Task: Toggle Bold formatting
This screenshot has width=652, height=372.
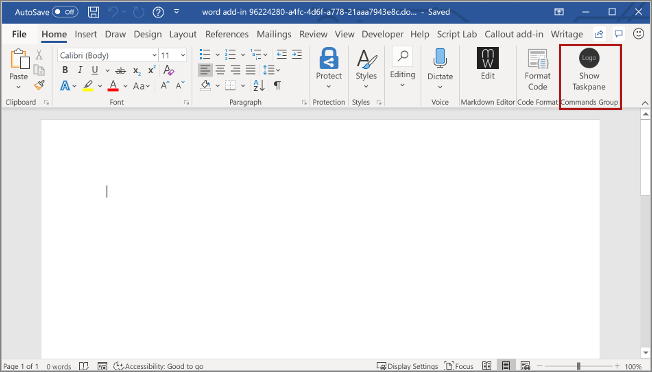Action: (65, 70)
